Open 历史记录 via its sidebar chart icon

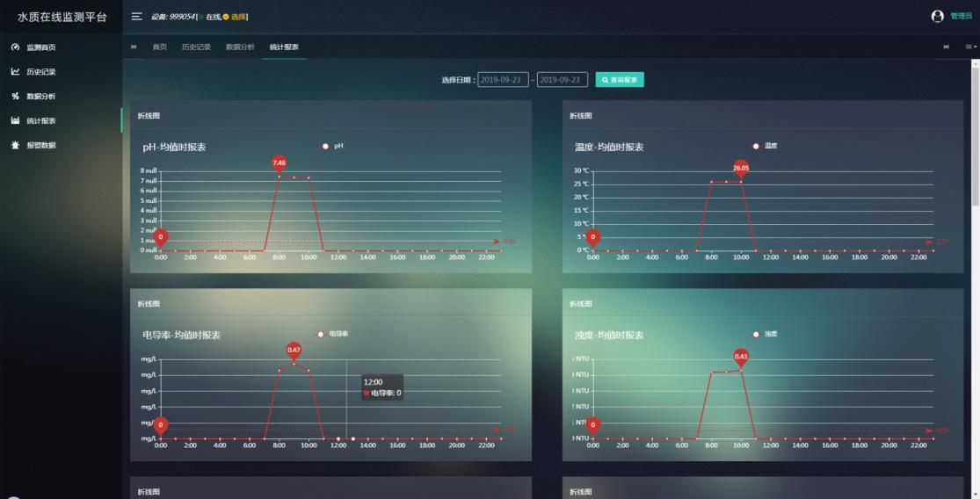[x=15, y=72]
